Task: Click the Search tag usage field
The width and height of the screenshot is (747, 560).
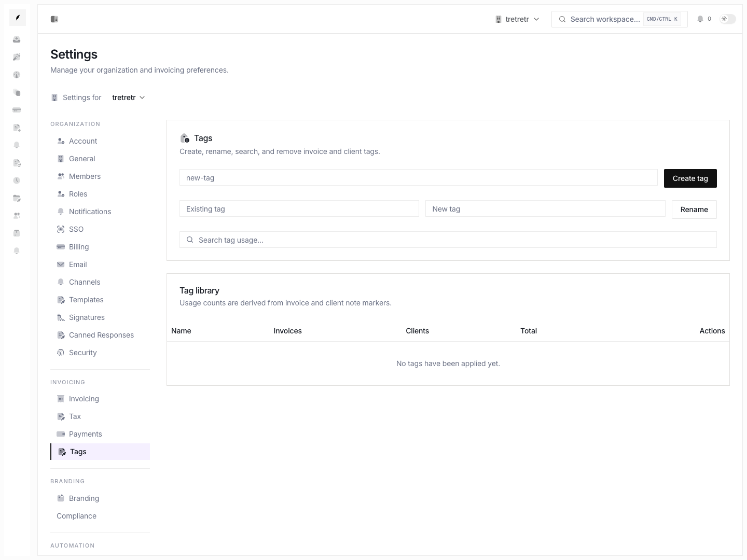Action: [448, 240]
